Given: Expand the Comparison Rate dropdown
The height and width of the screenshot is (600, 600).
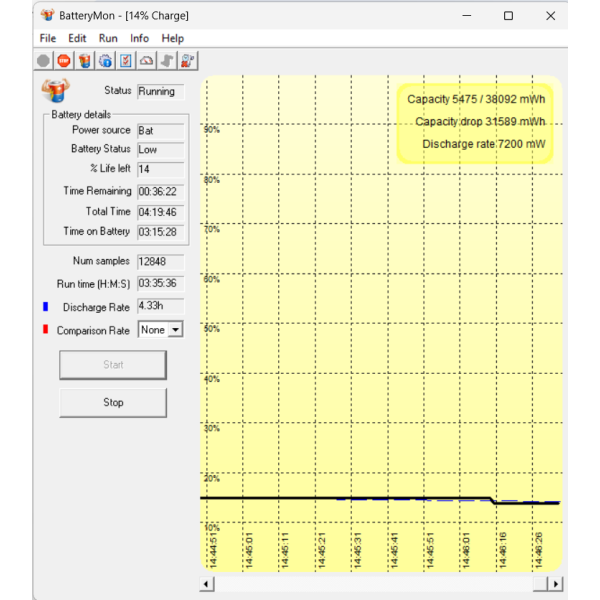Looking at the screenshot, I should 176,329.
